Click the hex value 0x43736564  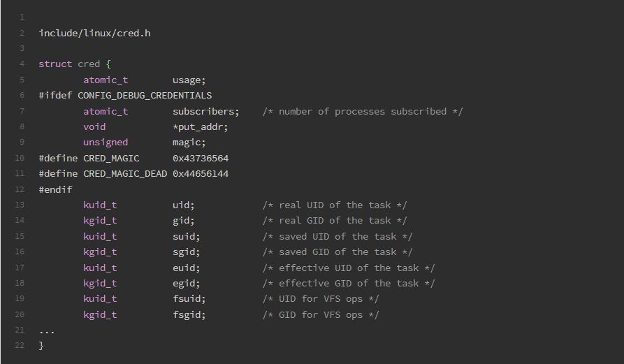(x=201, y=159)
